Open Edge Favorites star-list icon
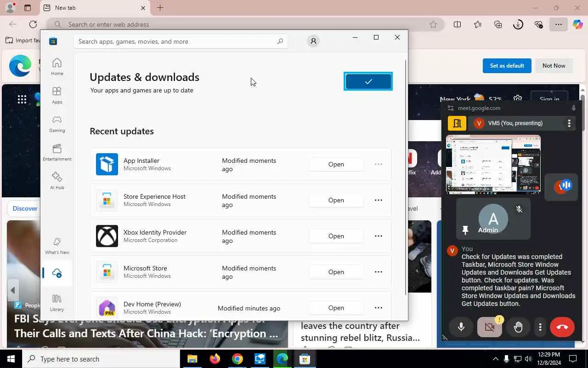The height and width of the screenshot is (368, 588). tap(478, 24)
